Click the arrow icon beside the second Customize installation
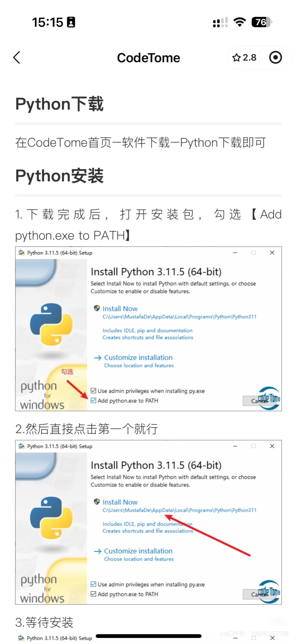Screen dimensions: 297x644 point(98,551)
